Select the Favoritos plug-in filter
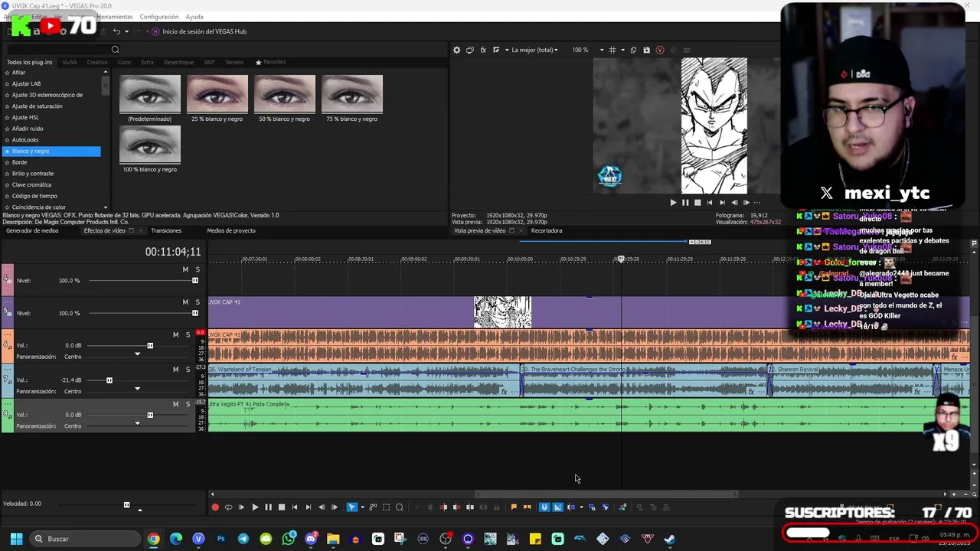Viewport: 980px width, 551px height. [271, 62]
